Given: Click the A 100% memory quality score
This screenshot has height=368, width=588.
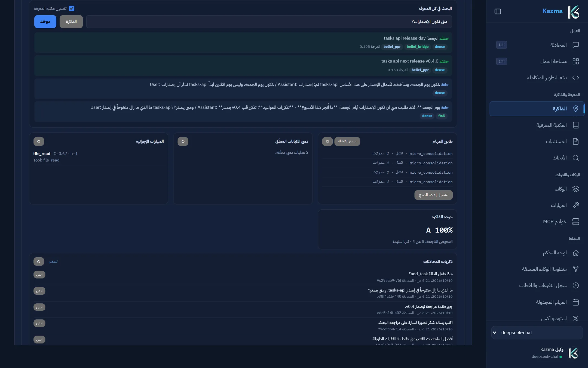Looking at the screenshot, I should (x=439, y=230).
